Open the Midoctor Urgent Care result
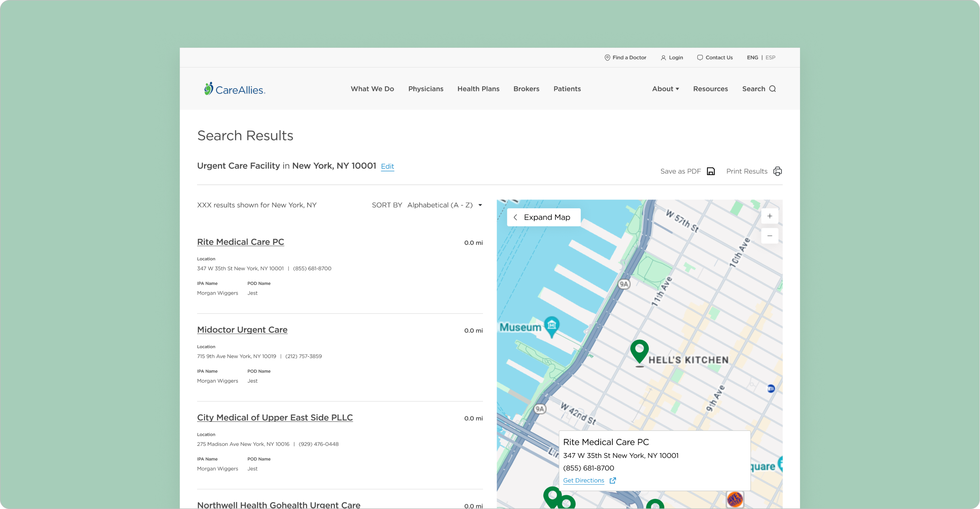The width and height of the screenshot is (980, 509). [x=242, y=330]
